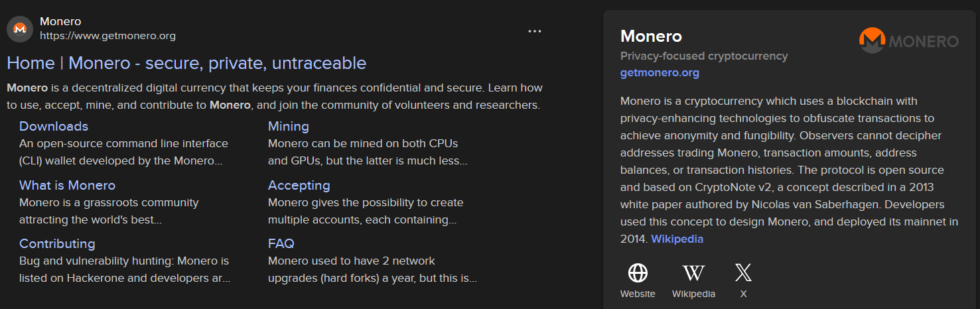Open the X social profile icon
The image size is (980, 309).
743,273
